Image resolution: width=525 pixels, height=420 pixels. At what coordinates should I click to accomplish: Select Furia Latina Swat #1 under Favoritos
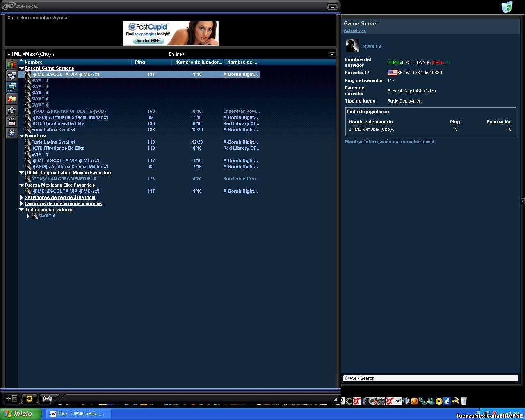pos(139,142)
